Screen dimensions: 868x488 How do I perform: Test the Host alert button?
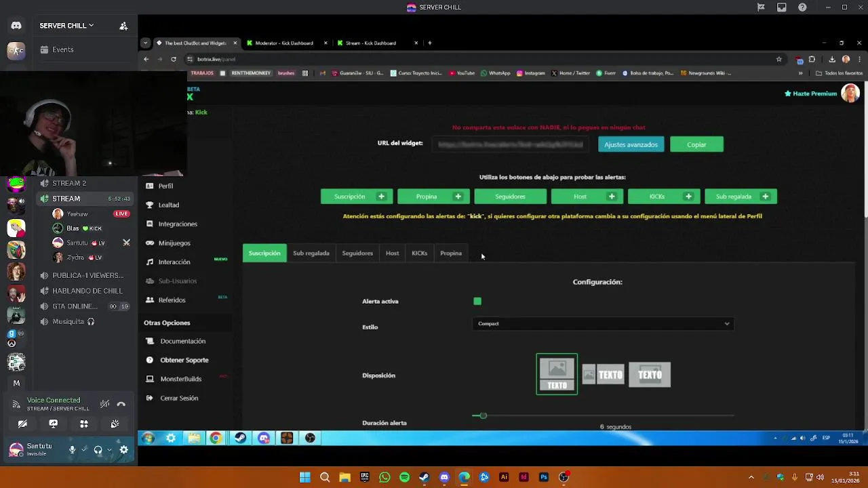click(x=587, y=197)
